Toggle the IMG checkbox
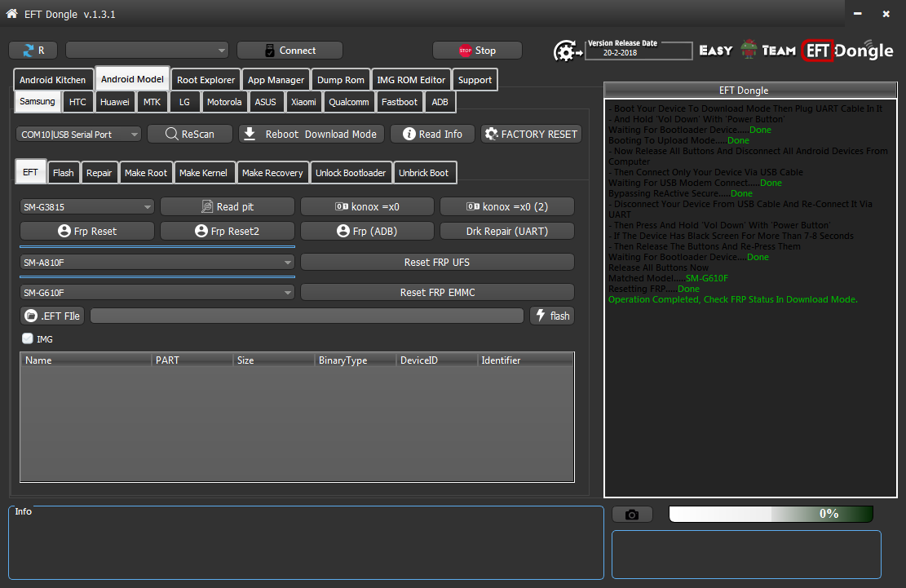906x588 pixels. tap(27, 338)
